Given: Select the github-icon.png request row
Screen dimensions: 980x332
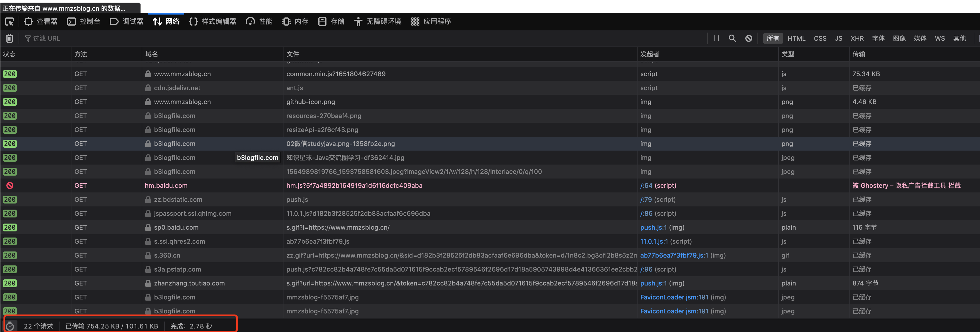Looking at the screenshot, I should pos(310,102).
